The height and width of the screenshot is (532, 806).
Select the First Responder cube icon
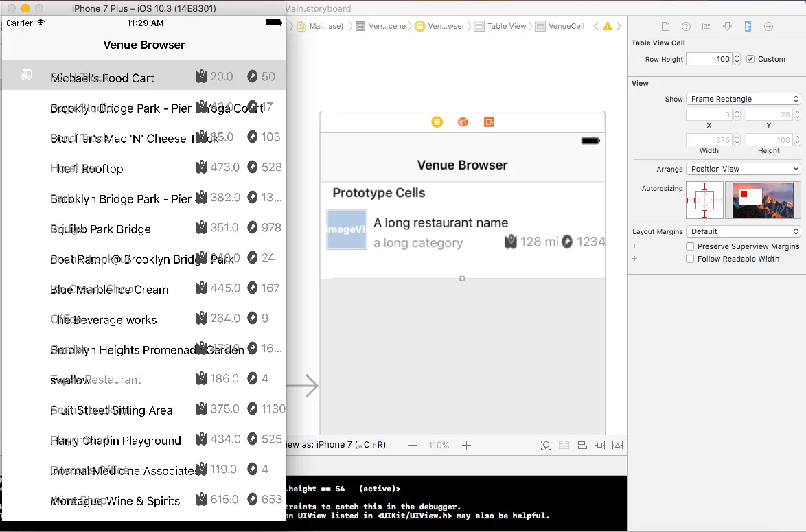tap(463, 122)
